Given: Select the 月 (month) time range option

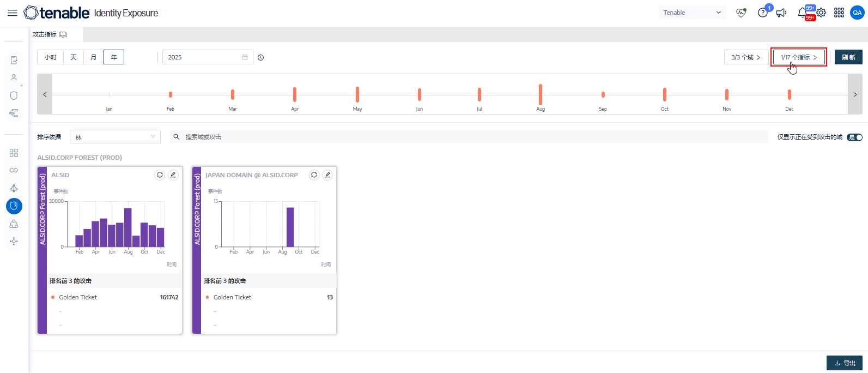Looking at the screenshot, I should (94, 57).
